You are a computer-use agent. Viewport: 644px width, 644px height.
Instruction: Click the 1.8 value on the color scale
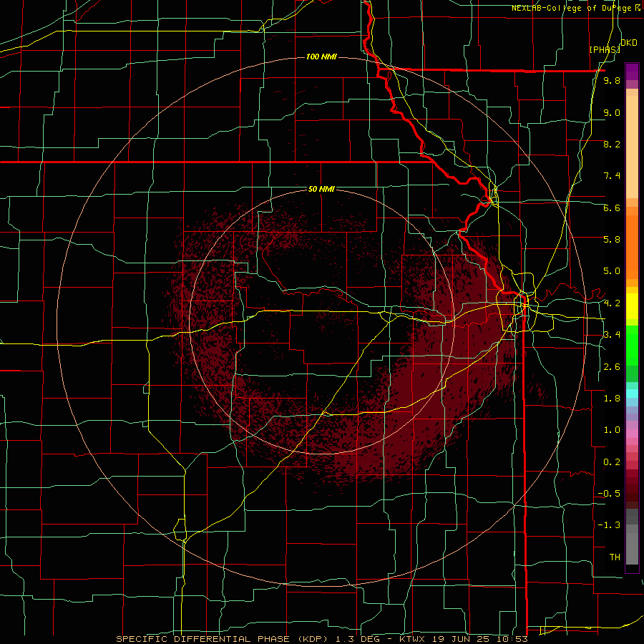[612, 399]
